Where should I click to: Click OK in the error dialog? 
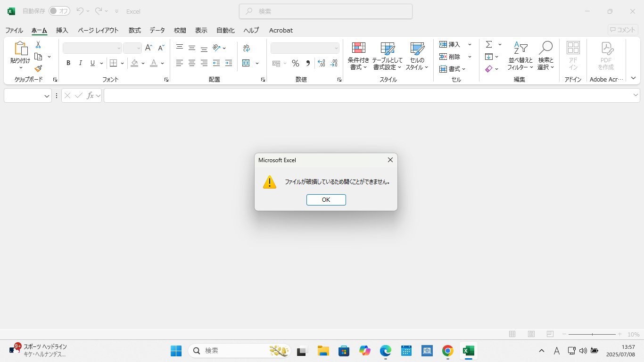(326, 200)
